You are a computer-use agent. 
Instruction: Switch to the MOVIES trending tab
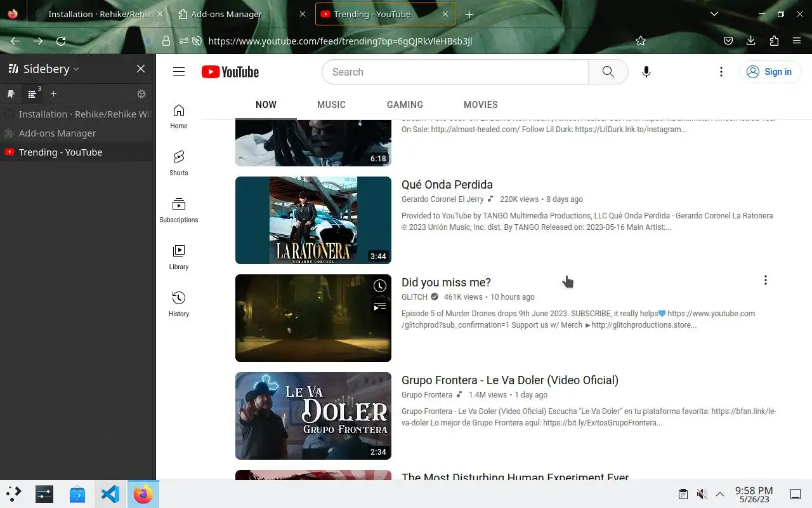click(480, 105)
